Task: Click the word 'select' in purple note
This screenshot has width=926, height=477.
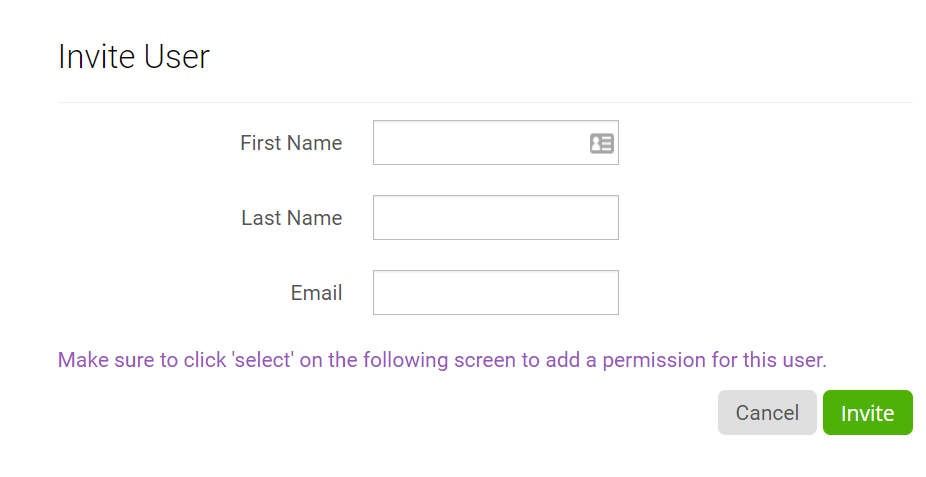Action: click(263, 360)
